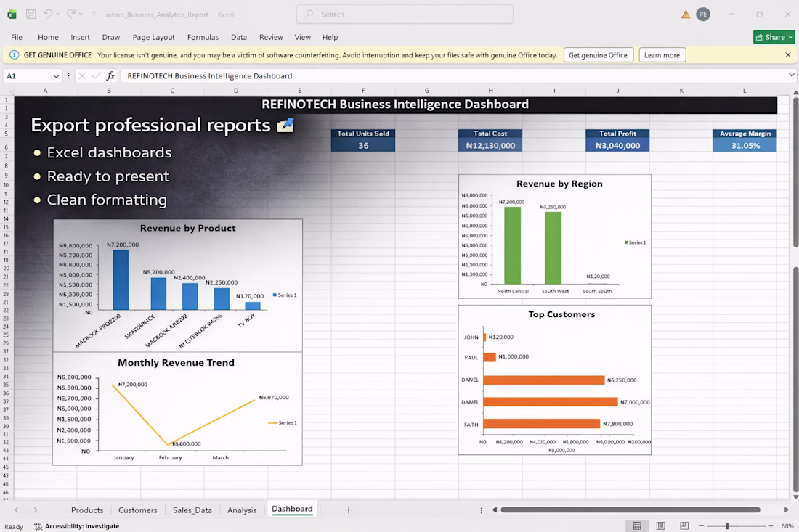This screenshot has height=532, width=799.
Task: Click the yellow warning triangle icon
Action: click(x=686, y=15)
